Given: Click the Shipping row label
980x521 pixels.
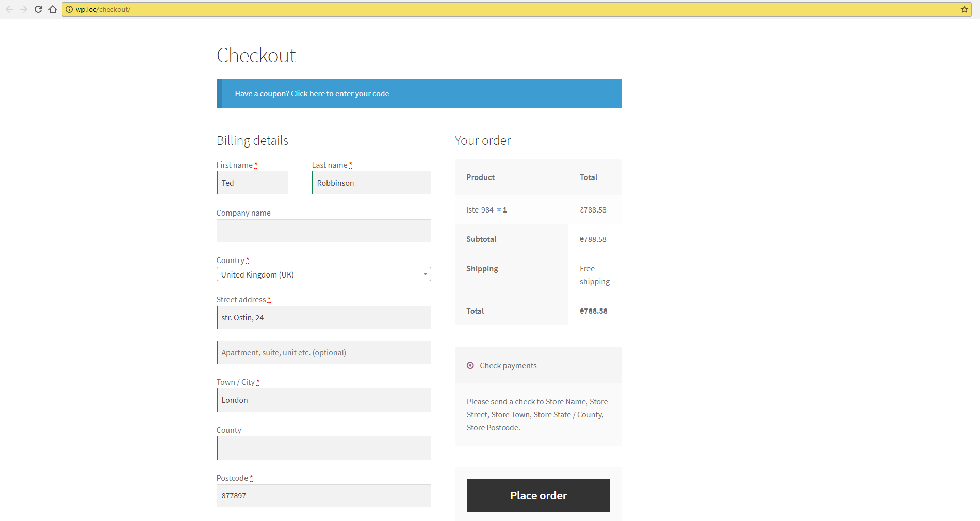Looking at the screenshot, I should (482, 269).
